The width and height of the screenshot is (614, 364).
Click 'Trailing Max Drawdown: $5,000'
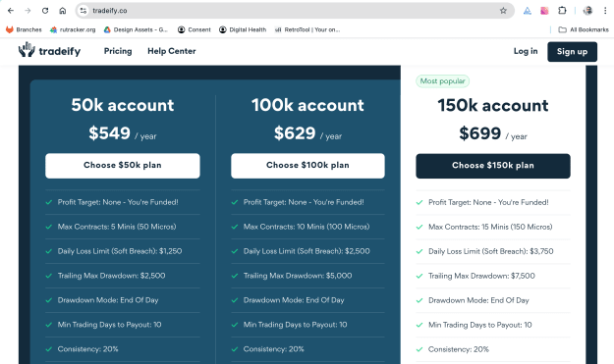point(298,276)
